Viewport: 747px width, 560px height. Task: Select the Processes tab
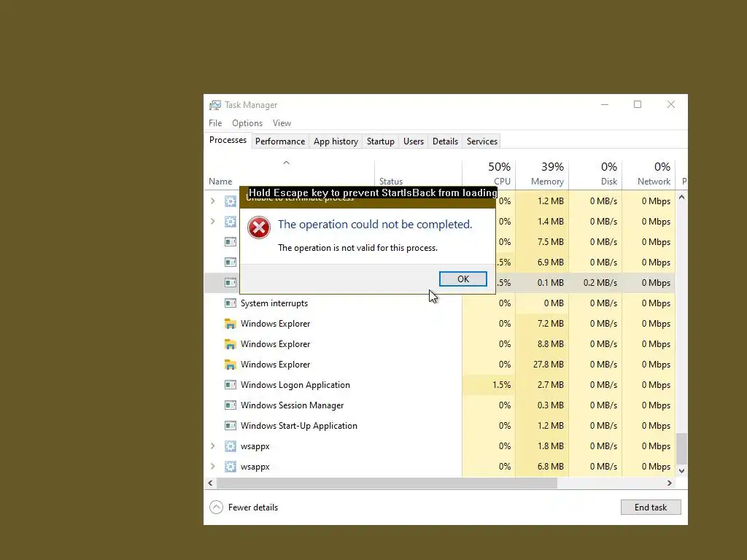(228, 140)
